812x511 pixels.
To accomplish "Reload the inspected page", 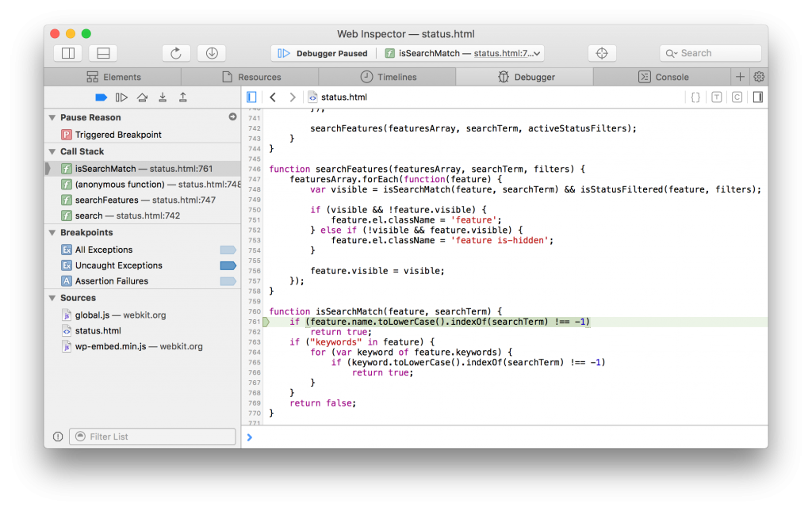I will (x=176, y=53).
